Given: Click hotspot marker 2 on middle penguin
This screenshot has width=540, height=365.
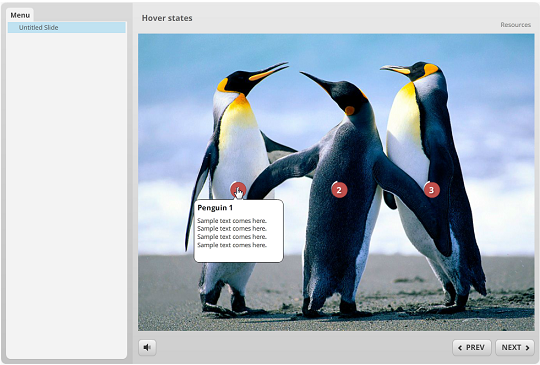Looking at the screenshot, I should [x=339, y=190].
